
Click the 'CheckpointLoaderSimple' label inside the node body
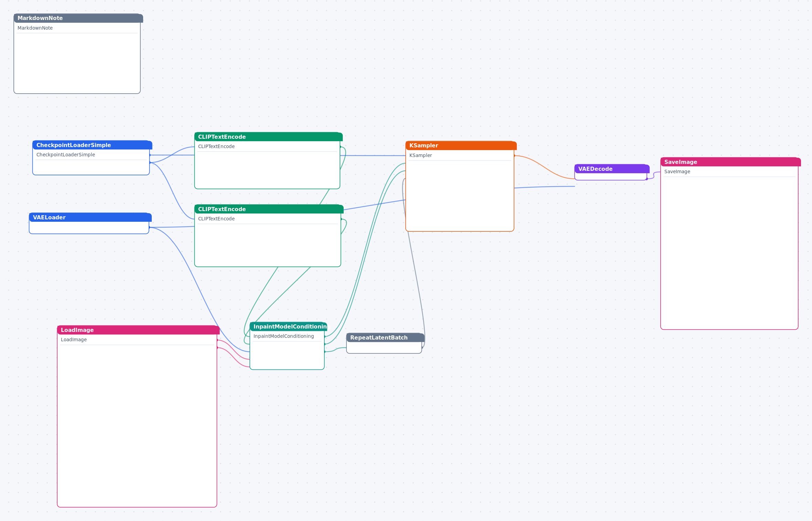[x=66, y=155]
